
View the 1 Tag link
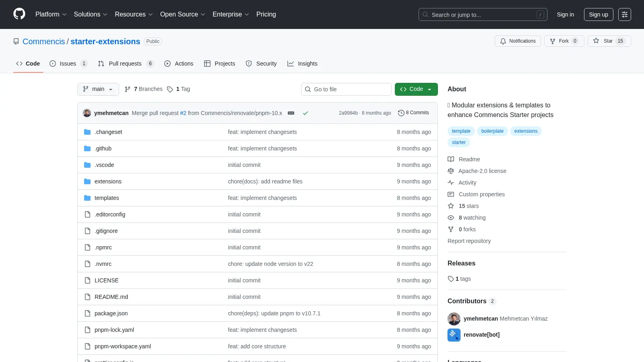point(178,89)
